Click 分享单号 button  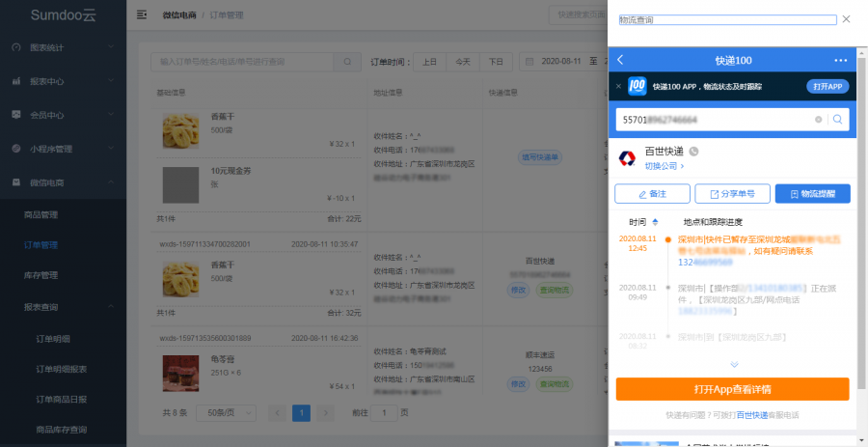point(732,194)
